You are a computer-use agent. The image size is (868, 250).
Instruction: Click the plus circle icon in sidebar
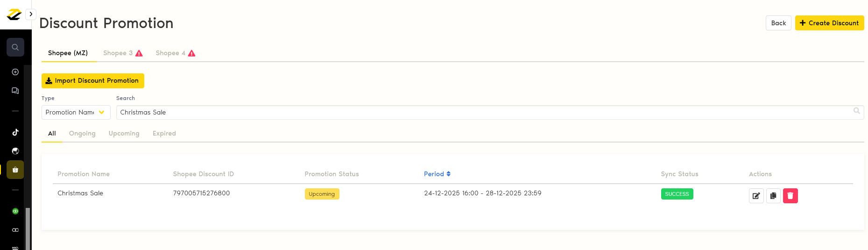(x=15, y=72)
